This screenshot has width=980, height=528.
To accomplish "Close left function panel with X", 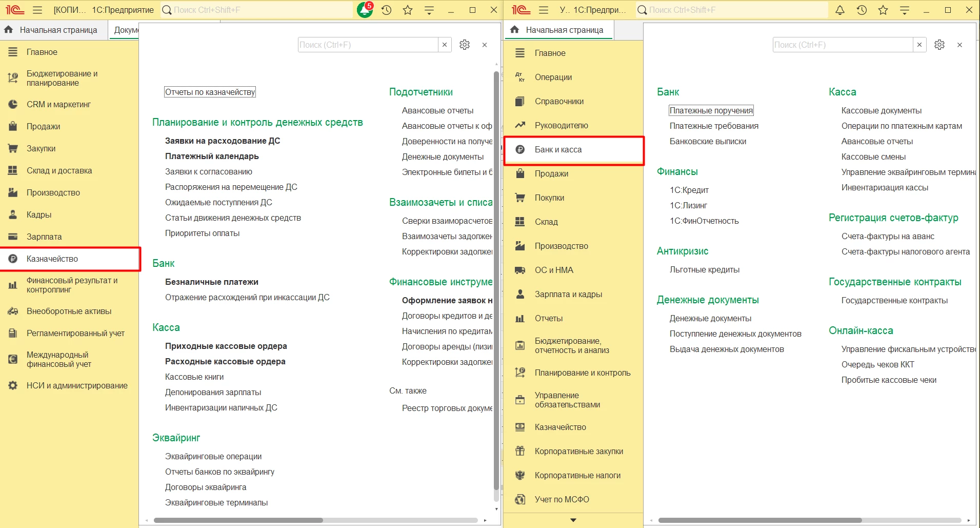I will 485,45.
